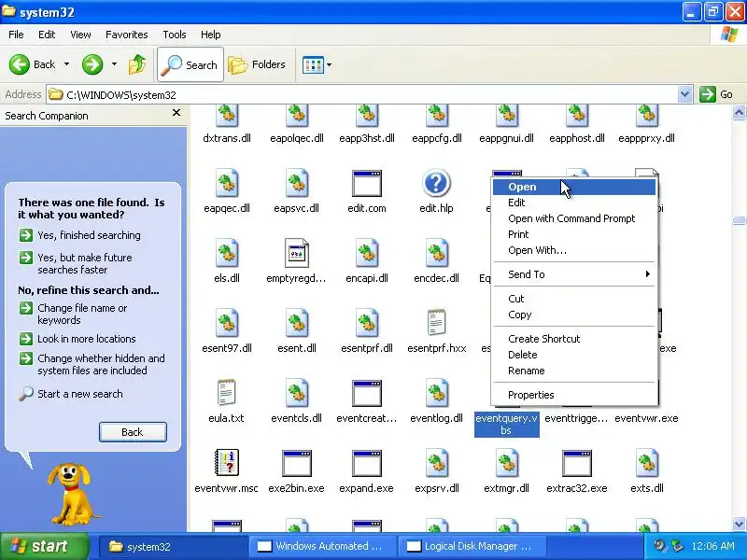Choose Delete in the context menu
The height and width of the screenshot is (560, 747).
(x=574, y=355)
